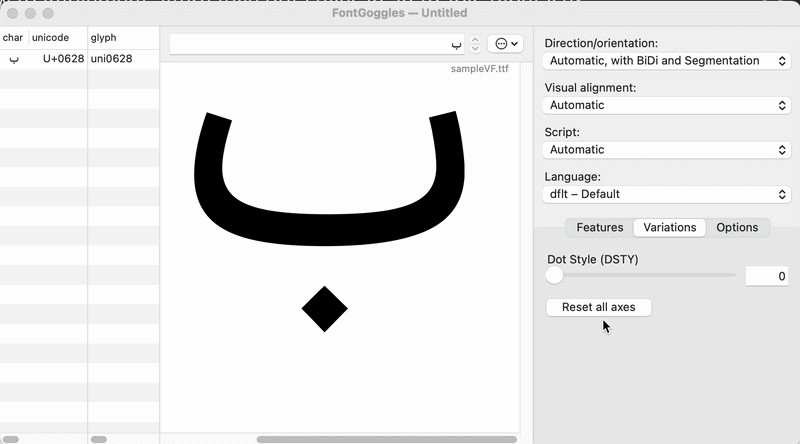Click the char column header

14,38
